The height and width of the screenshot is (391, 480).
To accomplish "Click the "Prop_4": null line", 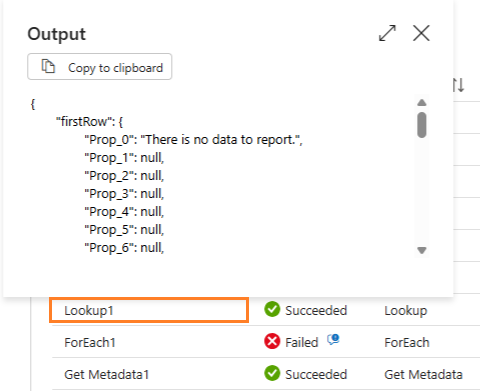I will (x=124, y=212).
